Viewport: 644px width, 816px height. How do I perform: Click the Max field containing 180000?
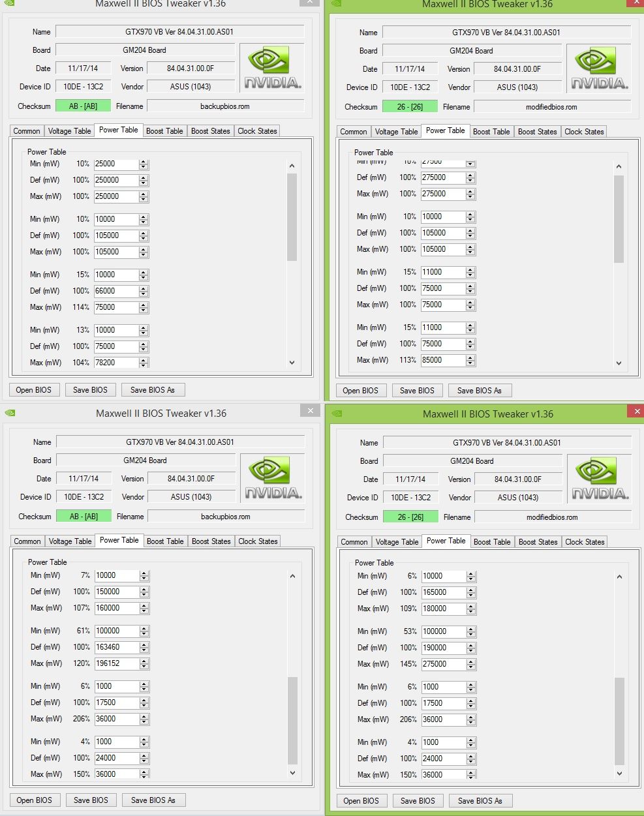(444, 609)
